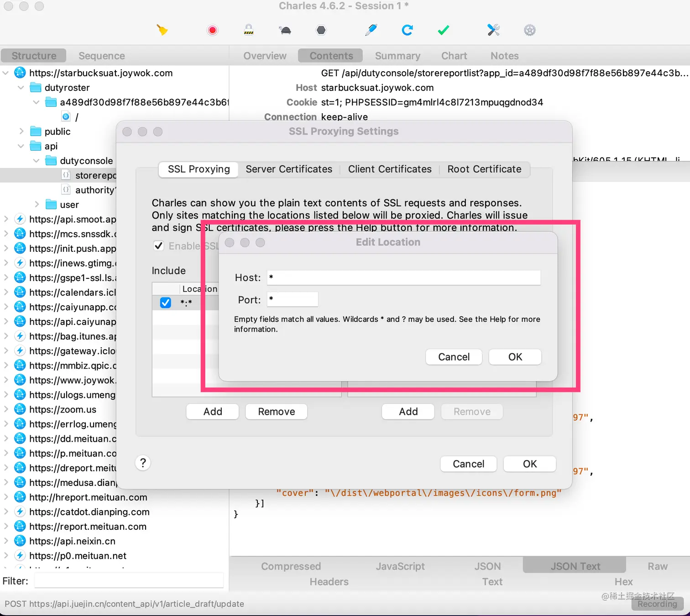This screenshot has width=690, height=616.
Task: Select the dutyroster folder icon
Action: point(36,88)
